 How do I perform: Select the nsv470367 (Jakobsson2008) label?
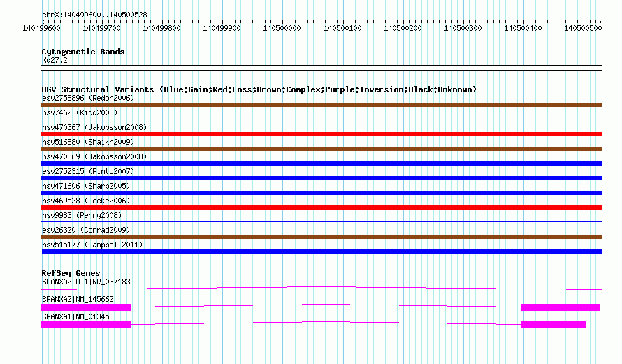click(94, 127)
